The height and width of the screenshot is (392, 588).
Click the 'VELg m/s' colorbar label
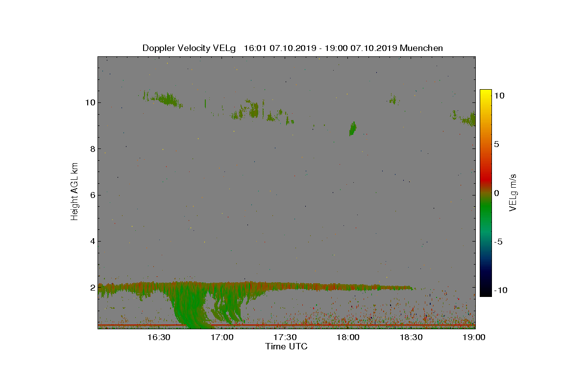tap(513, 192)
